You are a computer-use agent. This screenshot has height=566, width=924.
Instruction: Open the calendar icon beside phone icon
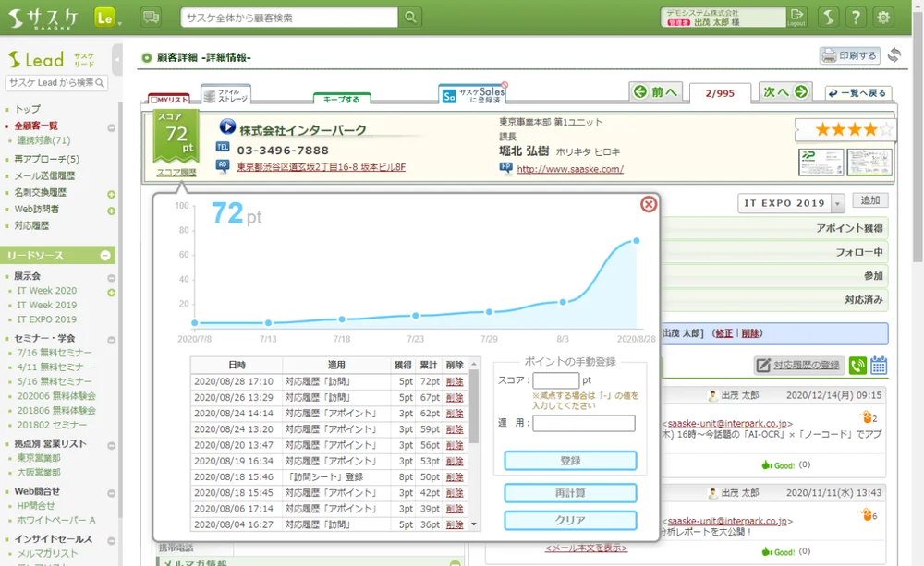click(x=878, y=366)
